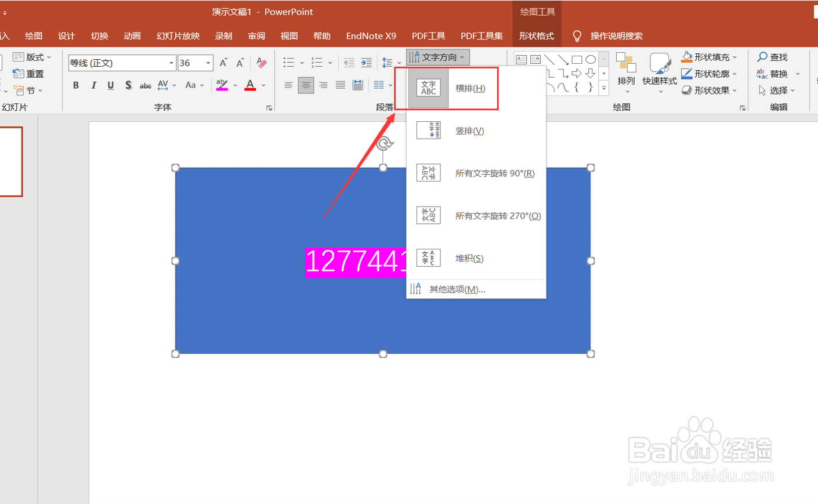Screen dimensions: 818x504
Task: Toggle text shadow
Action: [x=128, y=85]
